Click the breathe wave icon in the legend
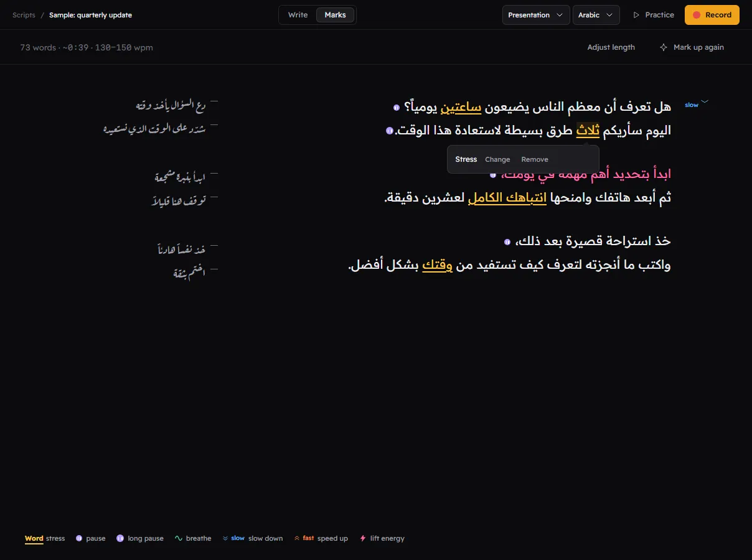752x560 pixels. [178, 538]
